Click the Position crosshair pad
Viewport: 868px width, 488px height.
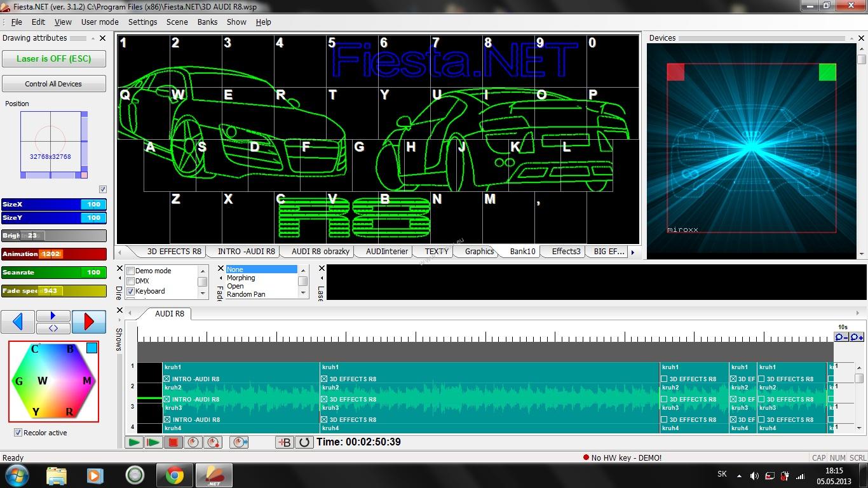point(51,142)
